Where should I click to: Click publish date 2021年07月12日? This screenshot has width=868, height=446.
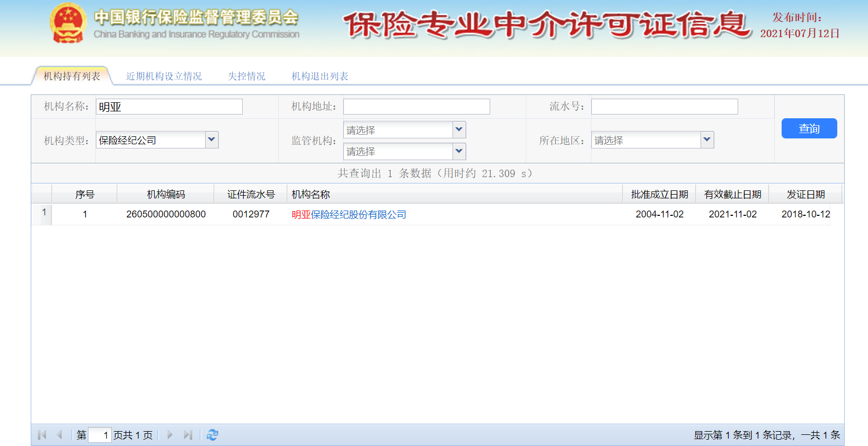[800, 33]
